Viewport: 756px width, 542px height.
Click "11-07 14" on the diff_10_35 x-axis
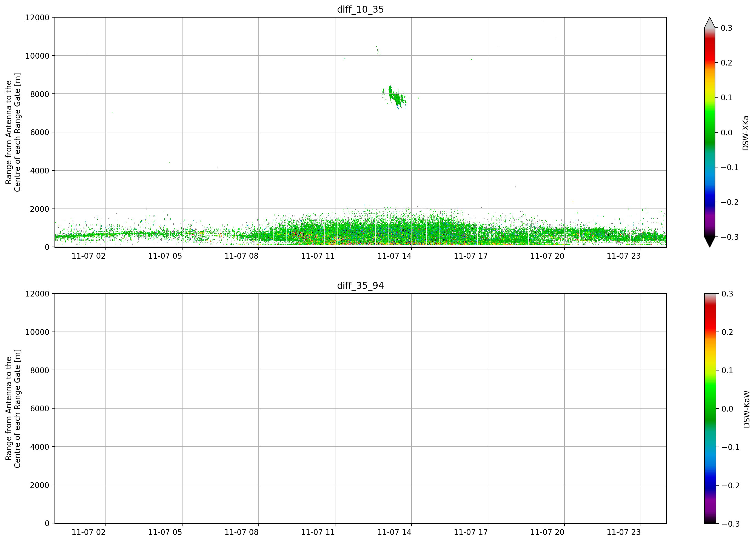pos(394,256)
